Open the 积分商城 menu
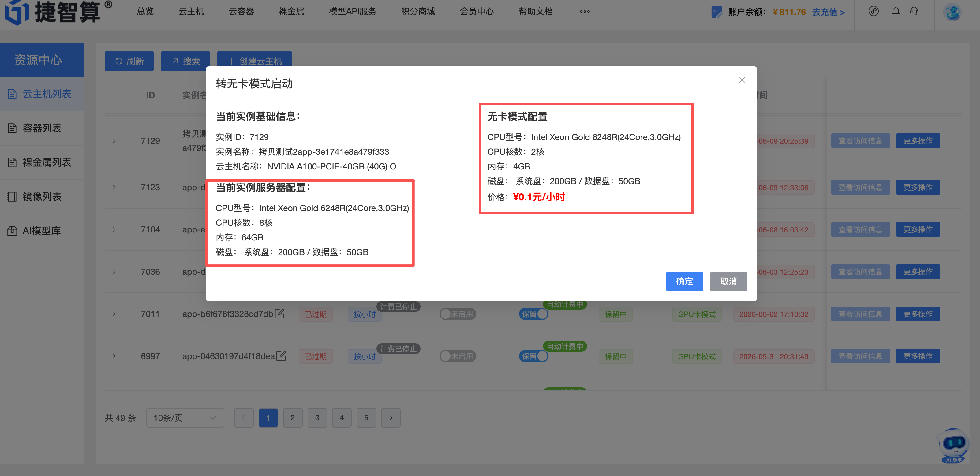 418,12
